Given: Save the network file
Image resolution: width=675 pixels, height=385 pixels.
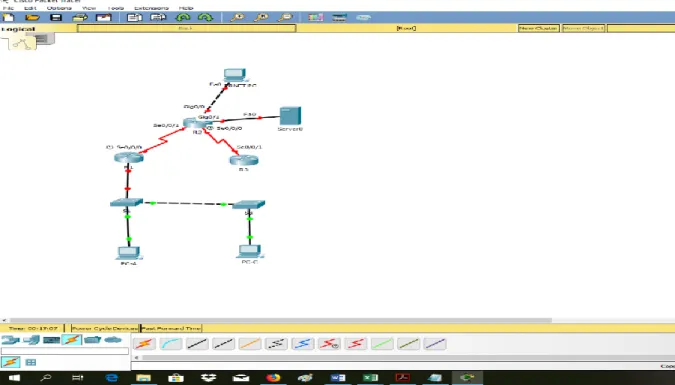Looking at the screenshot, I should point(56,18).
